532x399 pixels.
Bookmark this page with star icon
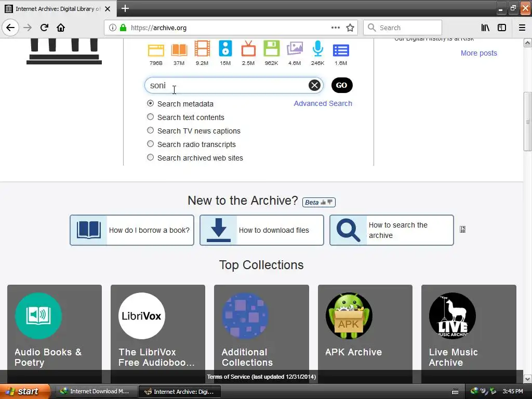pos(350,28)
